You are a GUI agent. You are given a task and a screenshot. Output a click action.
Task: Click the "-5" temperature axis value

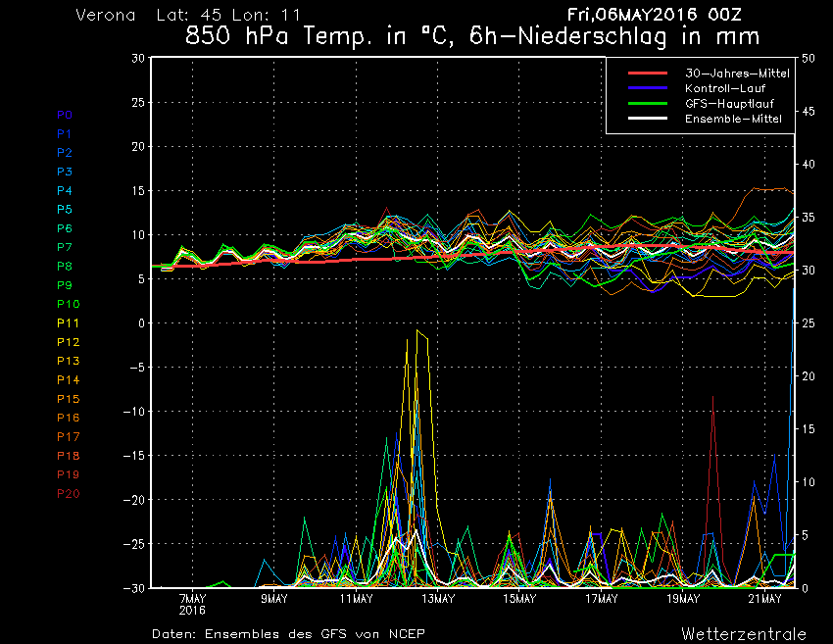[137, 368]
